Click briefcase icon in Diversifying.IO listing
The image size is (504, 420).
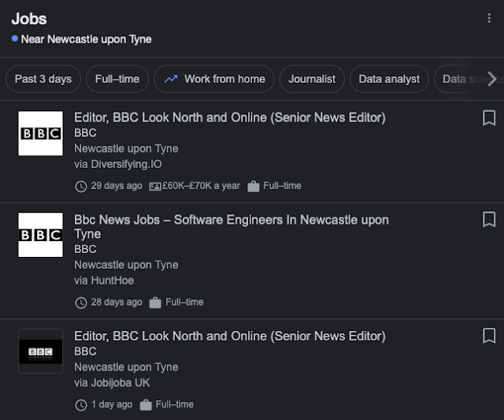click(x=254, y=186)
